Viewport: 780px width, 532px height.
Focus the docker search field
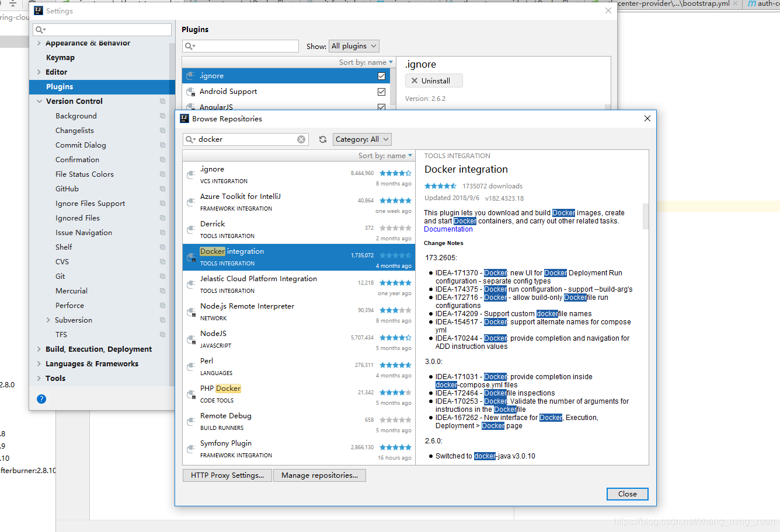245,139
